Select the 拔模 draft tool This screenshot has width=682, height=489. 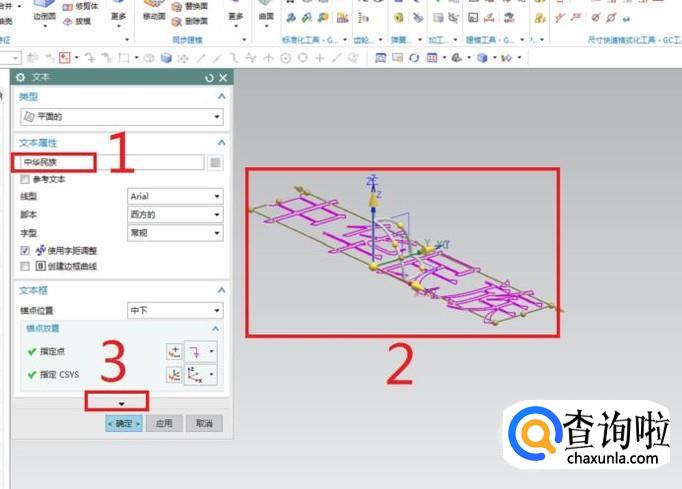[x=77, y=21]
